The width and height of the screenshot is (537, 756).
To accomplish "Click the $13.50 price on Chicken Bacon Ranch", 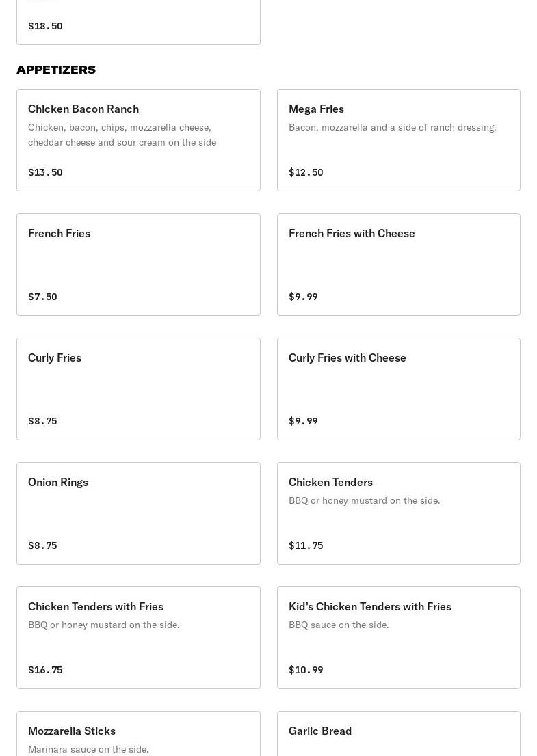I will (x=45, y=172).
